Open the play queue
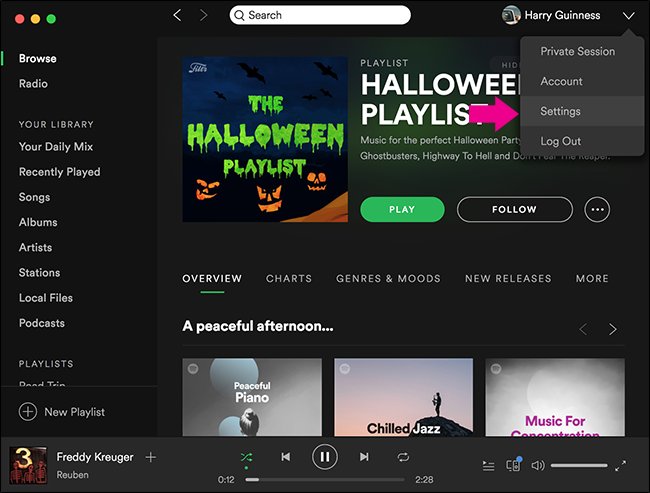This screenshot has width=650, height=493. (x=488, y=465)
